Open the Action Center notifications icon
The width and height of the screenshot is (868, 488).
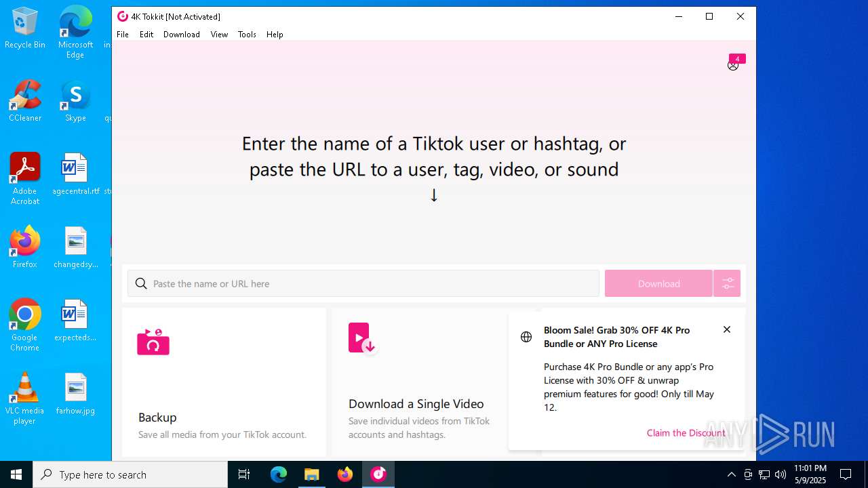tap(846, 474)
